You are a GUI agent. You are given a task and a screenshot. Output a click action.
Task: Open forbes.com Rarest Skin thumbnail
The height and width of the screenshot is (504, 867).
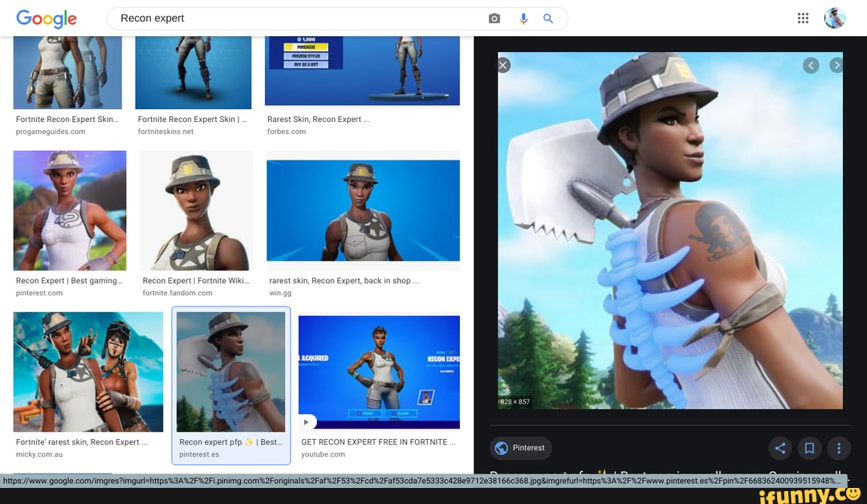coord(362,71)
